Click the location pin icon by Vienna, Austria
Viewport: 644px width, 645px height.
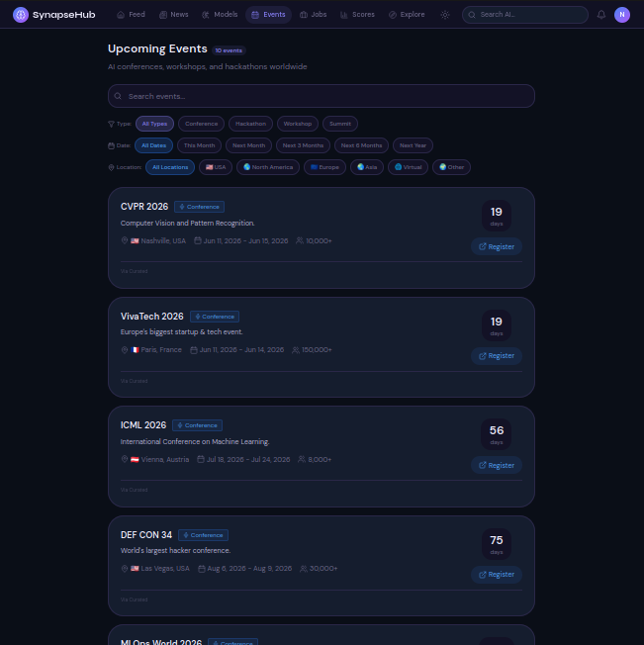tap(125, 459)
